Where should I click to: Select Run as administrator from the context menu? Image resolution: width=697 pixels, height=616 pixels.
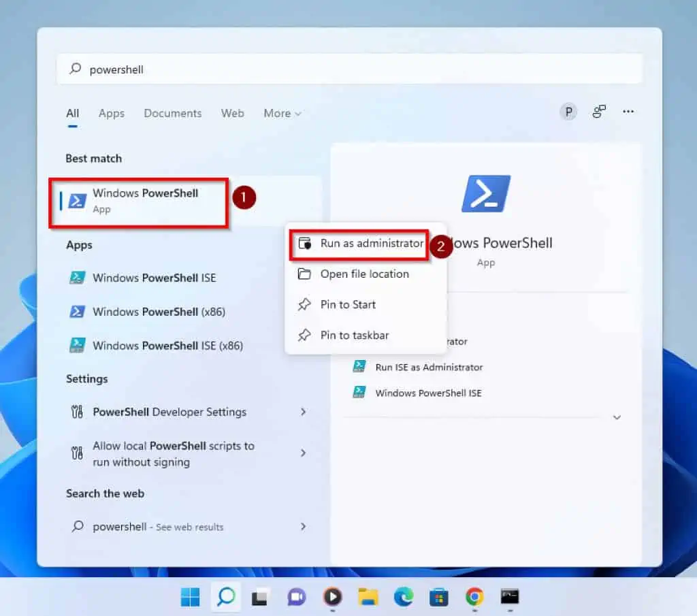tap(371, 242)
